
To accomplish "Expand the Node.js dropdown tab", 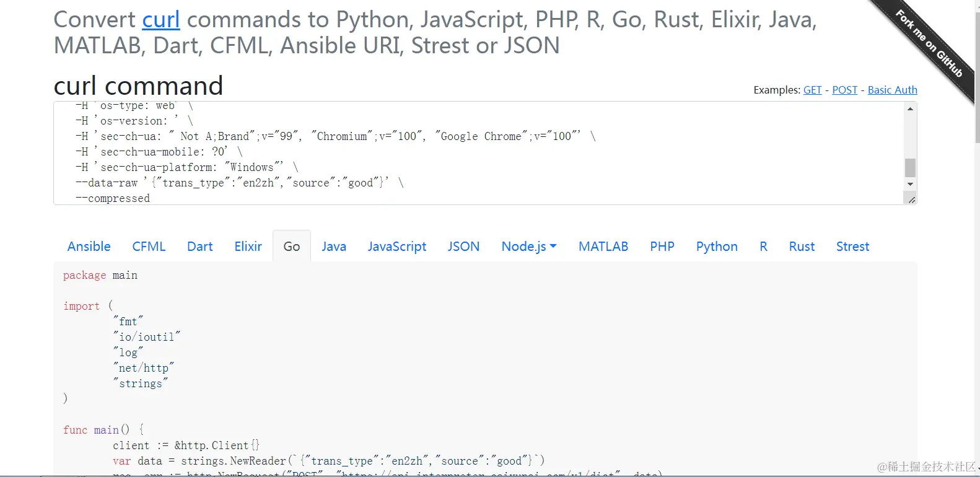I will pyautogui.click(x=529, y=247).
